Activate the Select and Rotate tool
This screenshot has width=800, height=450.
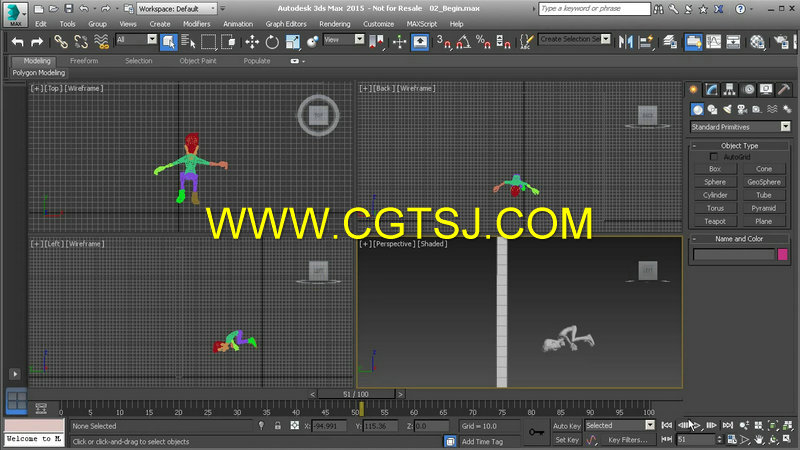click(272, 42)
